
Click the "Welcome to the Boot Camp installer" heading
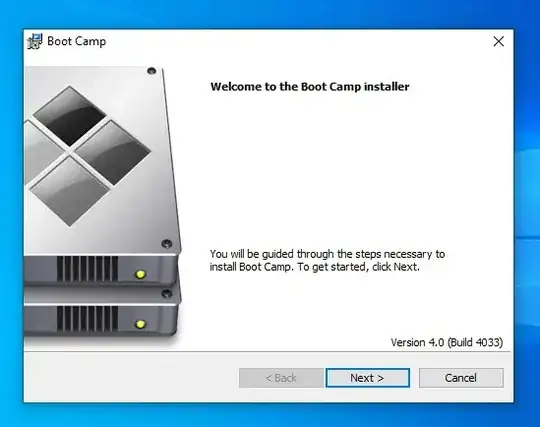point(310,86)
